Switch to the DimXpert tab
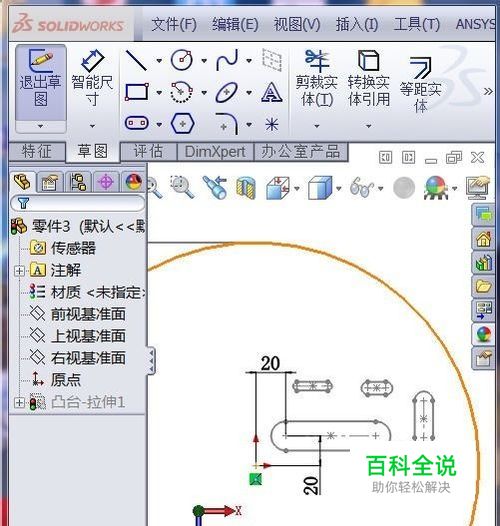 tap(215, 152)
